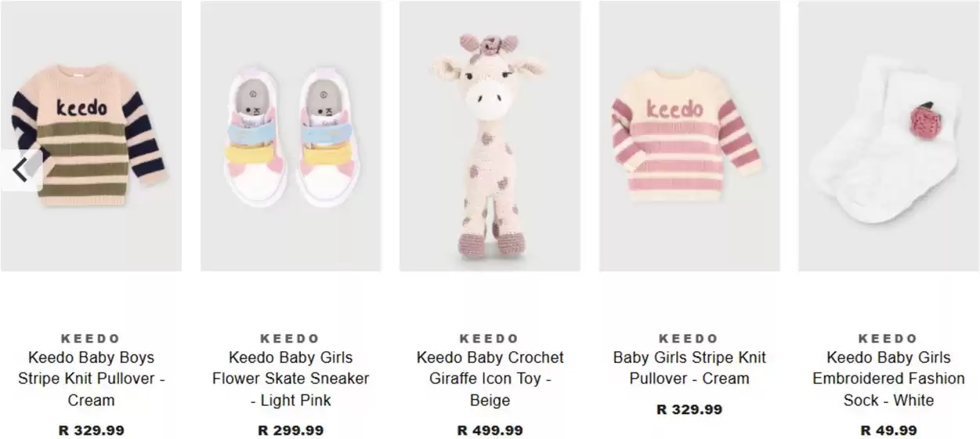This screenshot has width=980, height=439.
Task: Click the KEEDO brand above Baby Girls Stripe Pullover
Action: click(x=689, y=339)
